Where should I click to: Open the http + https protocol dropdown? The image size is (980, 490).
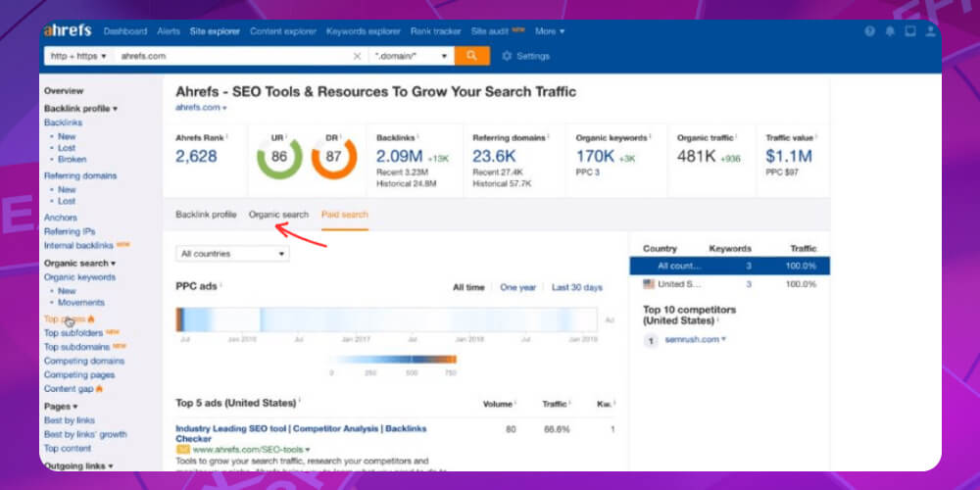[78, 56]
